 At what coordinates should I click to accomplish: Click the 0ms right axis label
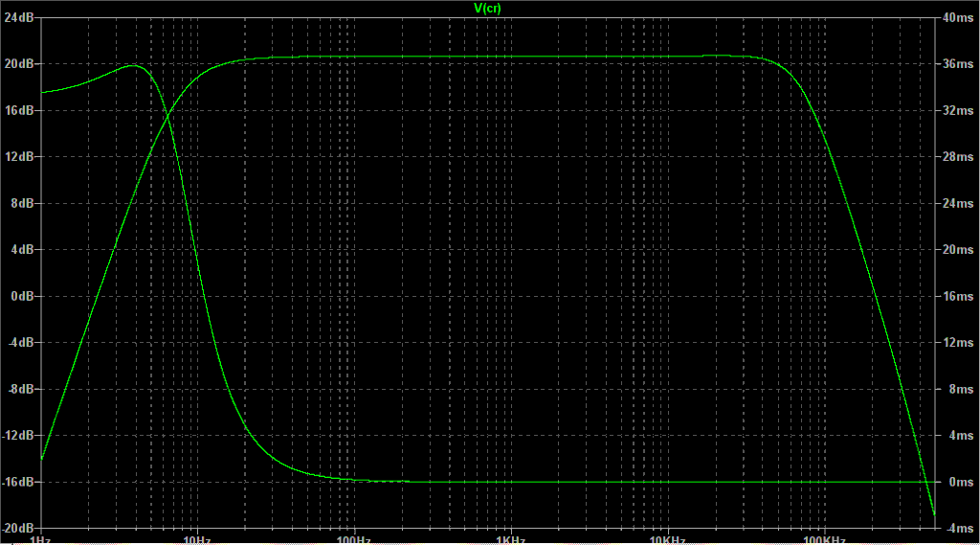coord(961,482)
